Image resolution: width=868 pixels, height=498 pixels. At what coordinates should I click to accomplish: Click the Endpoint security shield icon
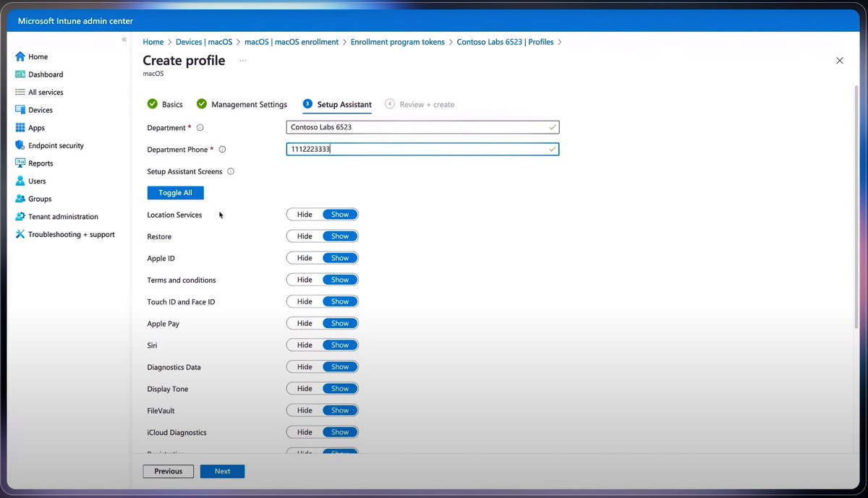20,145
